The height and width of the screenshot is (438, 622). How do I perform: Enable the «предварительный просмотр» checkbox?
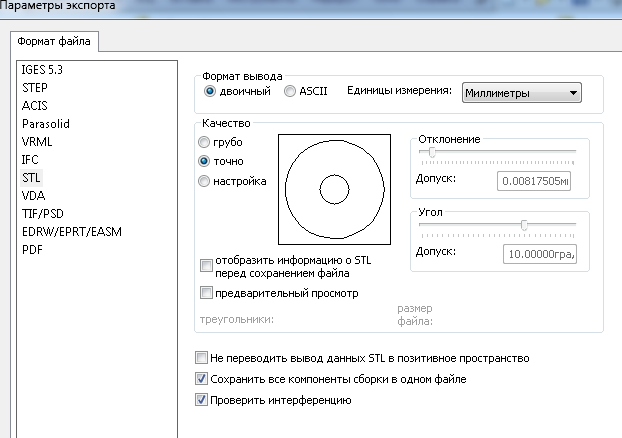point(207,293)
